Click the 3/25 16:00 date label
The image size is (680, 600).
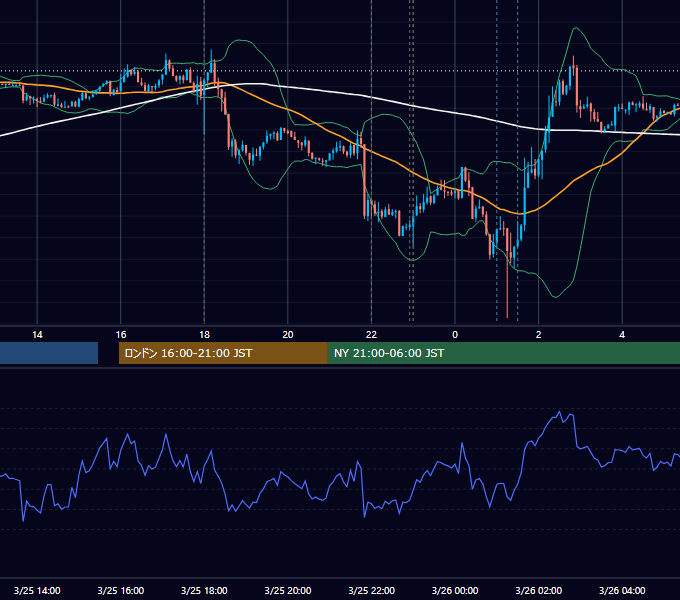(x=121, y=590)
